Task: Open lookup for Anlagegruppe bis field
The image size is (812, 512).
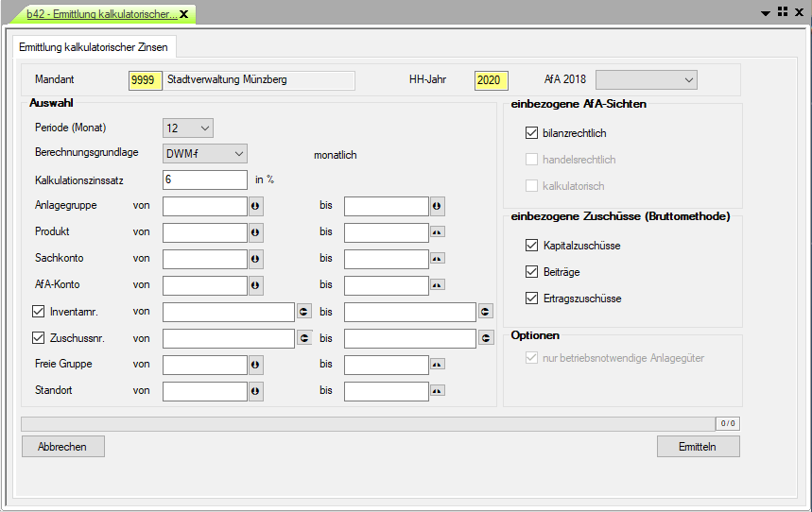Action: [x=437, y=206]
